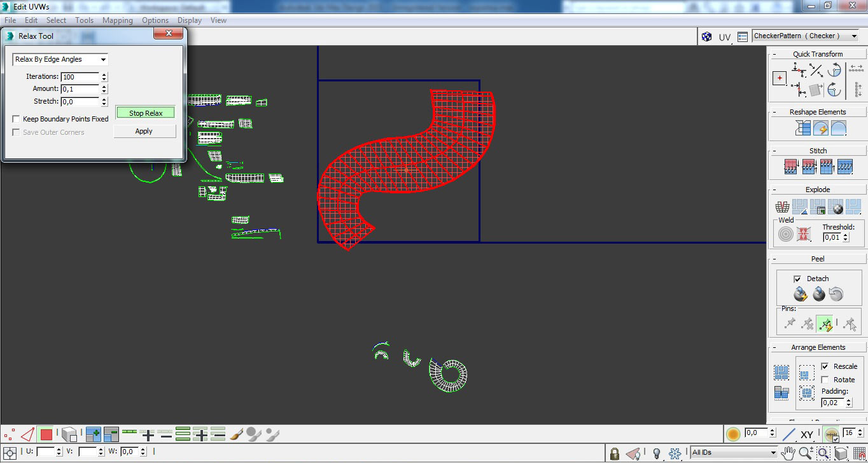Viewport: 868px width, 463px height.
Task: Click the Reset Peel icon
Action: pos(836,294)
